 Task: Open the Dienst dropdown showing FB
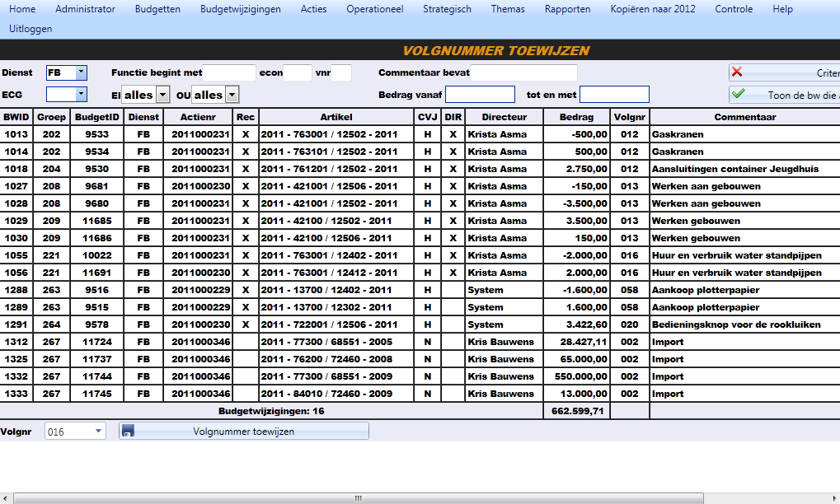[81, 72]
